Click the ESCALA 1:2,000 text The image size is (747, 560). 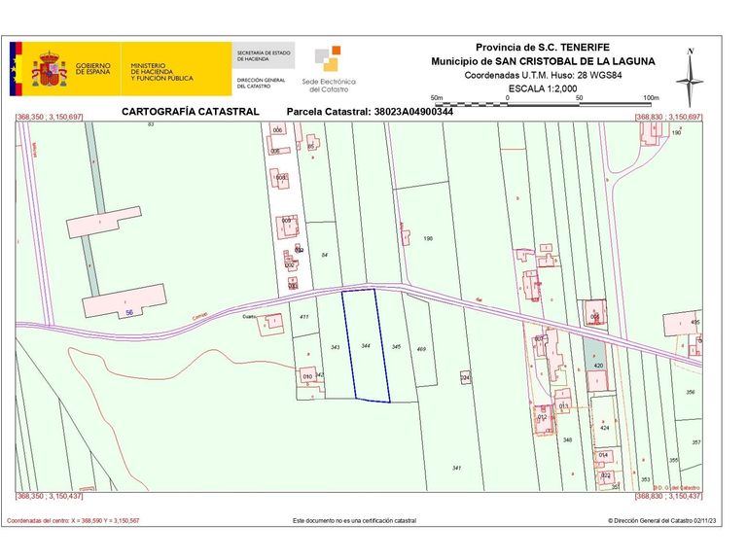543,88
